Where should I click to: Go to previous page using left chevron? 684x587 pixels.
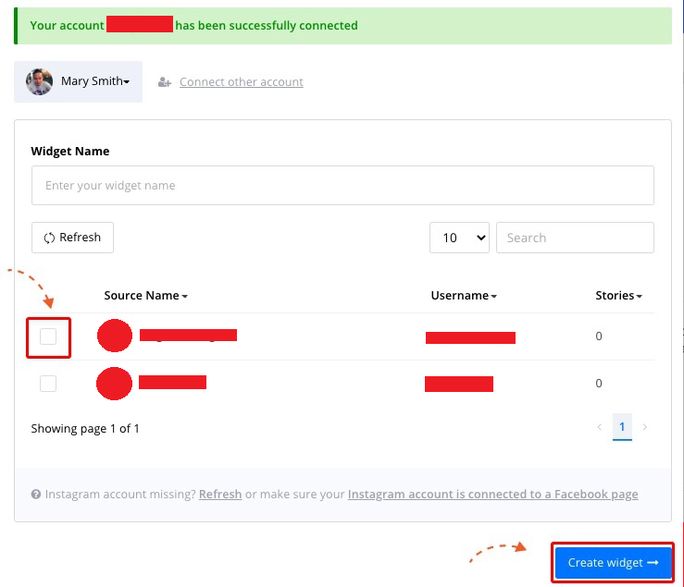pos(599,427)
